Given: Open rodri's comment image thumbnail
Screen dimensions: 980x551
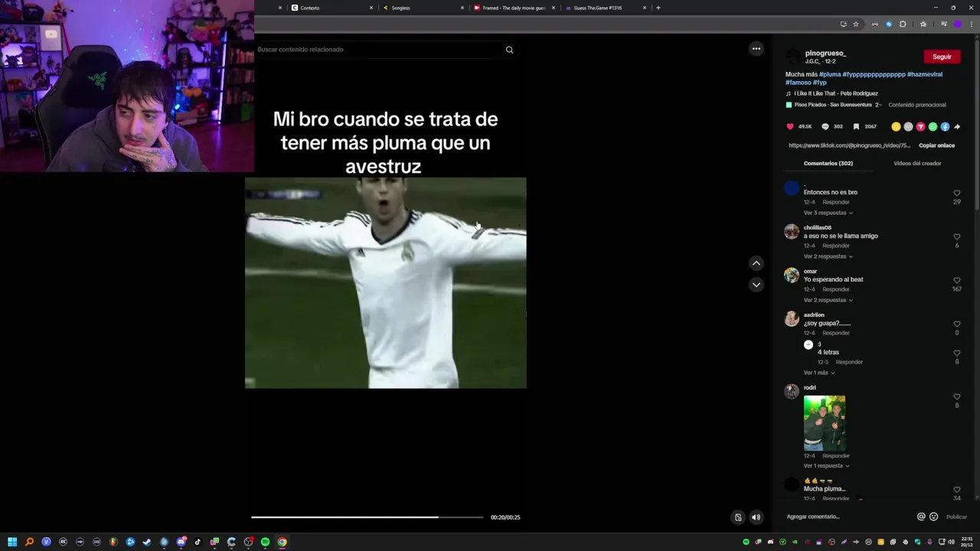Looking at the screenshot, I should pos(825,422).
